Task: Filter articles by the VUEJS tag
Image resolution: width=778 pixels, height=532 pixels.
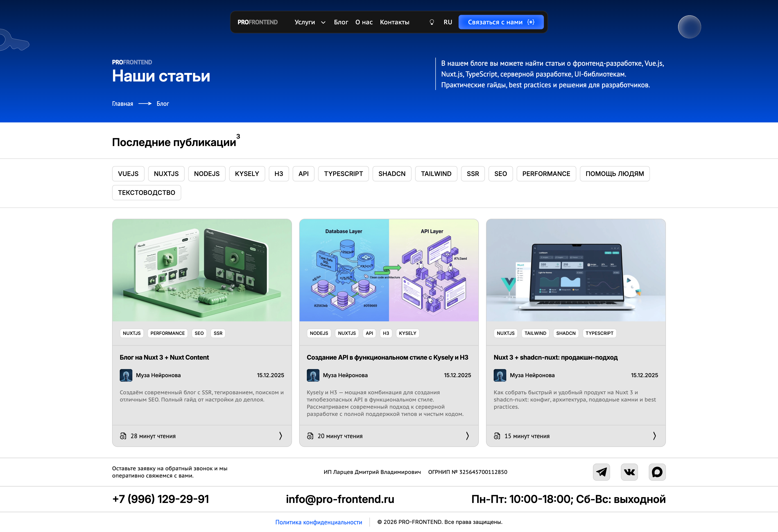Action: (128, 174)
